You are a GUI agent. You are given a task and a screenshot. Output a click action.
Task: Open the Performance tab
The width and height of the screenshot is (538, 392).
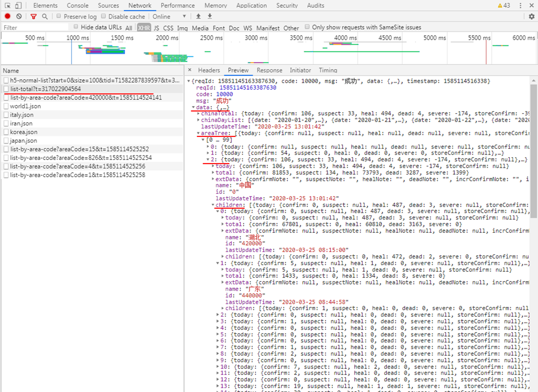coord(178,5)
